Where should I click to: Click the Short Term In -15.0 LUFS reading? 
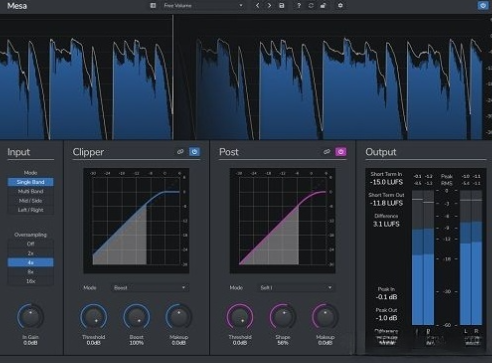(386, 182)
